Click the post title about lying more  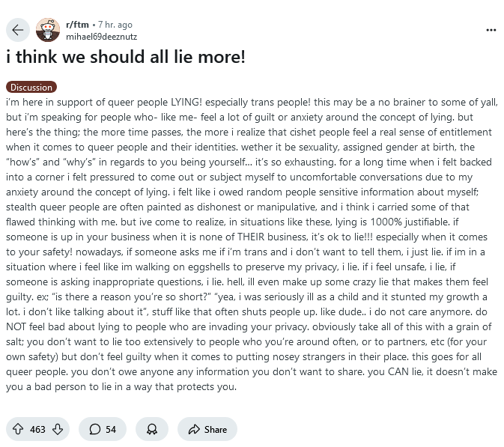(x=126, y=58)
